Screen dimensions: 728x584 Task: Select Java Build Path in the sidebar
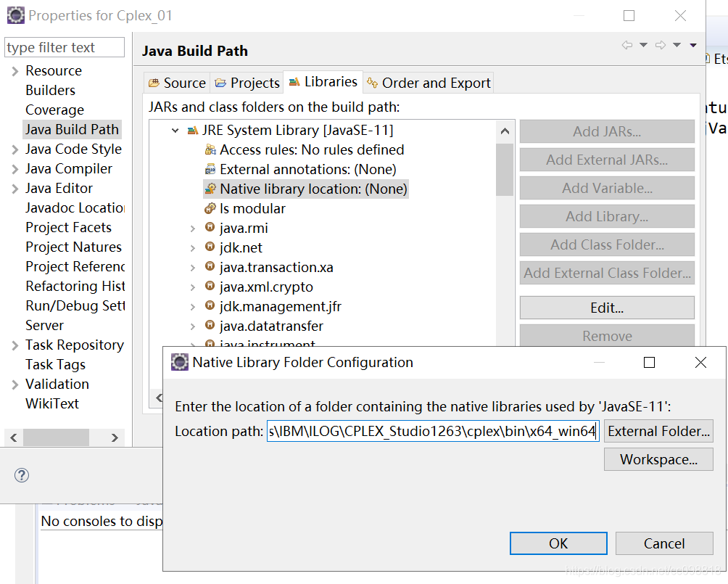72,129
